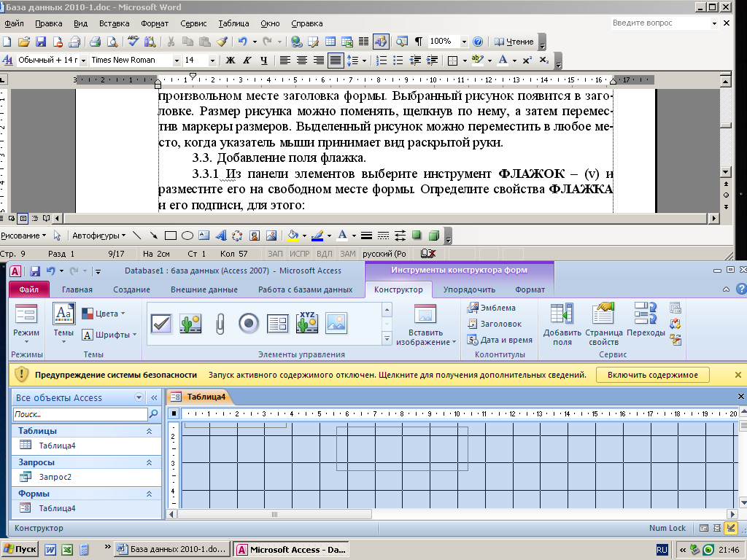
Task: Open Print Preview in Word toolbar
Action: click(x=112, y=42)
